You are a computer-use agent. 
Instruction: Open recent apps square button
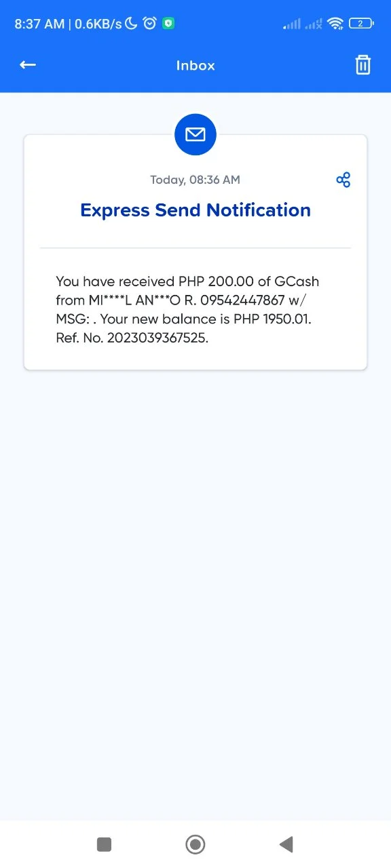pyautogui.click(x=104, y=844)
